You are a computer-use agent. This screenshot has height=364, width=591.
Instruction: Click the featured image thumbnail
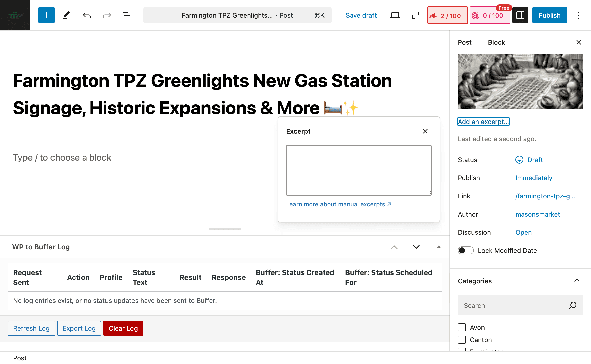pyautogui.click(x=520, y=82)
